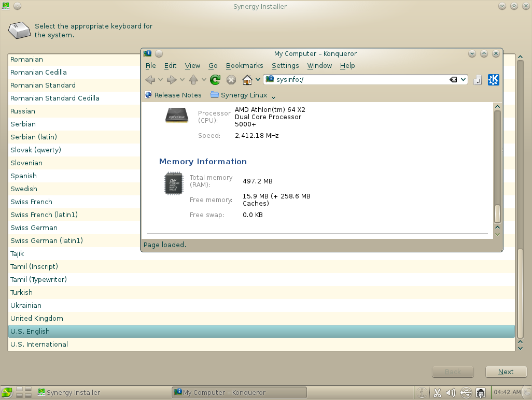Click the Stop loading icon
The height and width of the screenshot is (400, 532).
click(231, 80)
